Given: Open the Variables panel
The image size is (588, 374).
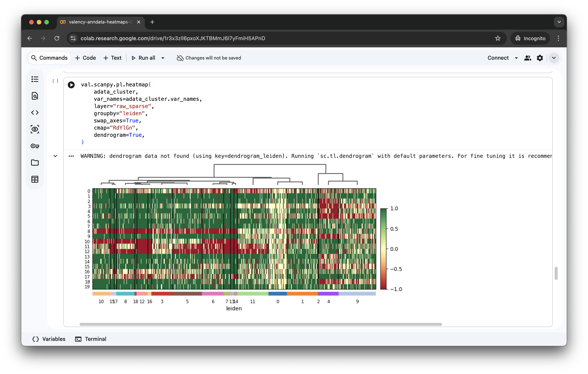Looking at the screenshot, I should pyautogui.click(x=49, y=339).
